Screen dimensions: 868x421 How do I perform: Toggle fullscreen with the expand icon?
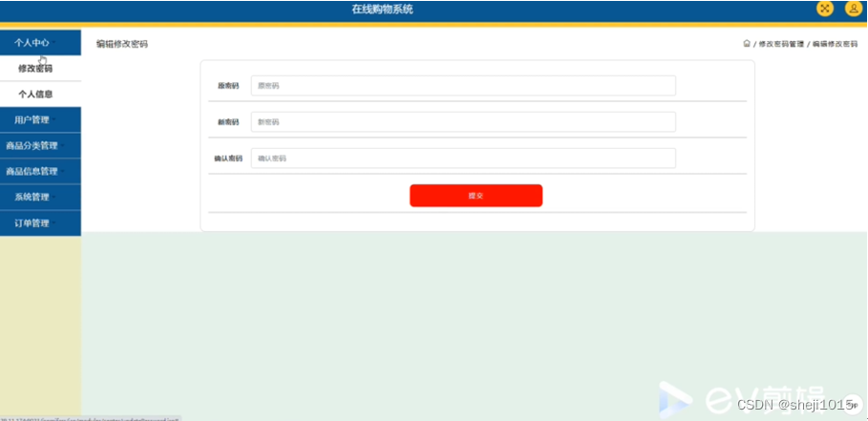click(825, 9)
